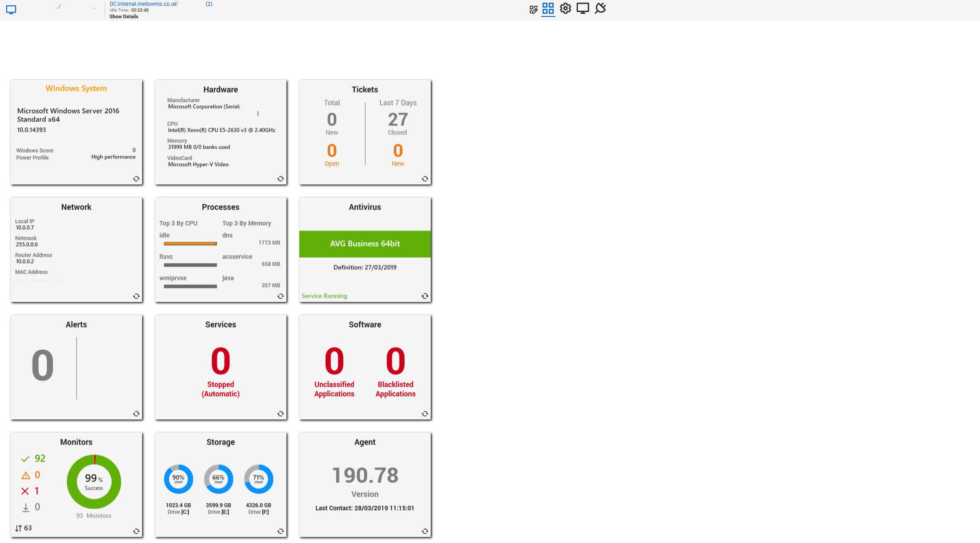Open the edit checklist icon in toolbar
Image resolution: width=980 pixels, height=543 pixels.
(x=533, y=9)
